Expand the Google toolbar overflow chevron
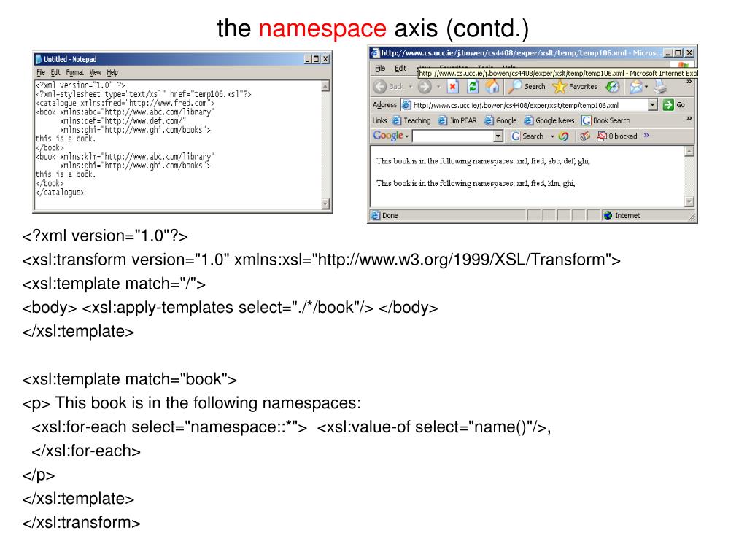The height and width of the screenshot is (560, 747). click(646, 135)
